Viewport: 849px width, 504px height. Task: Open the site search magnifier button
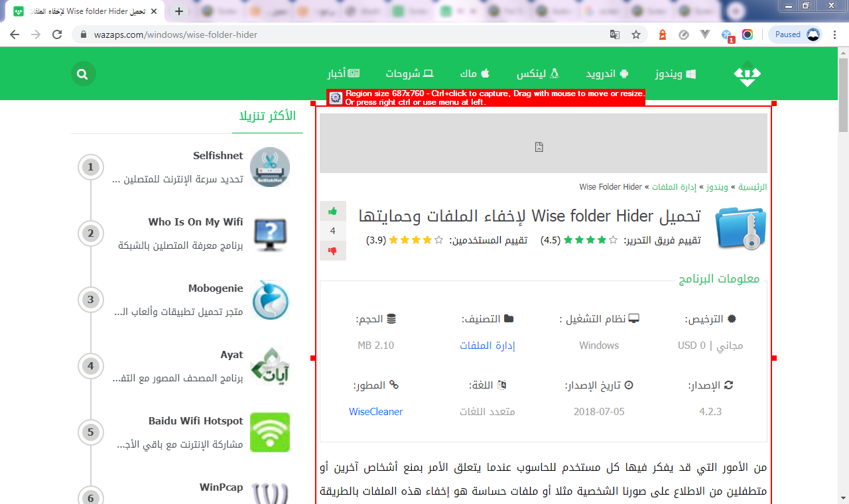(x=83, y=74)
